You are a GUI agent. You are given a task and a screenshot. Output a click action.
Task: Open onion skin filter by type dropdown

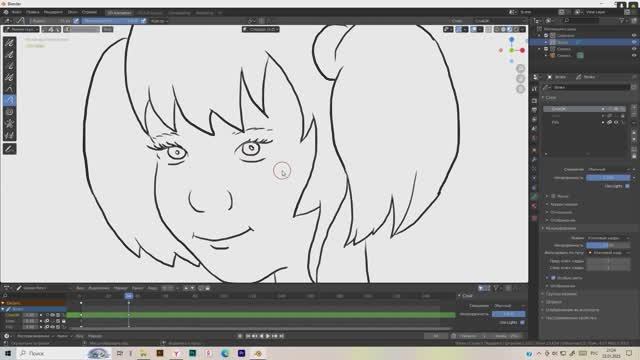click(608, 253)
